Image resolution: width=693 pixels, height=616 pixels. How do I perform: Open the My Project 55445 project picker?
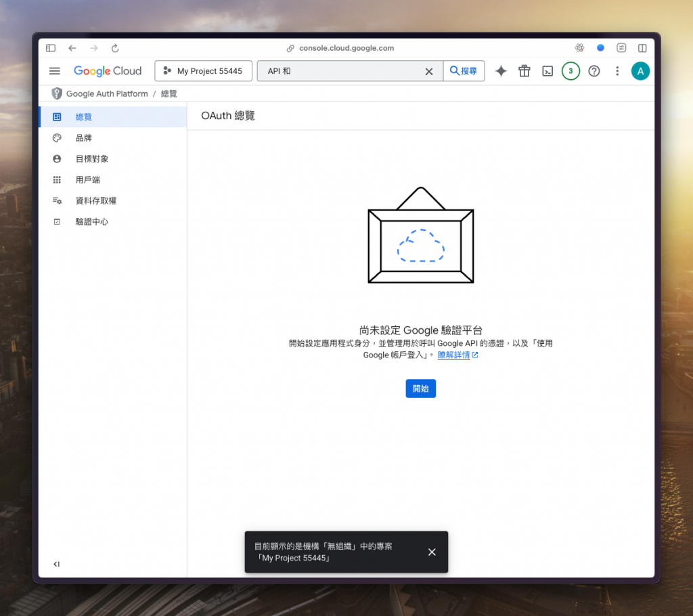pos(203,71)
